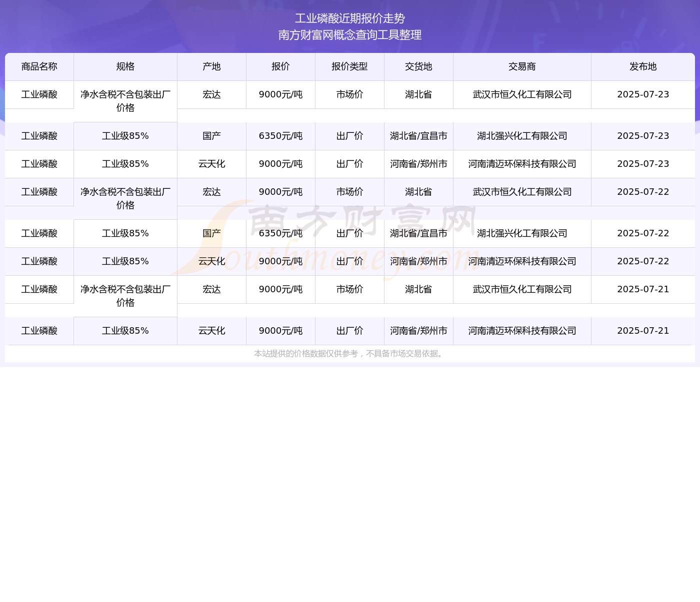Select the title 工业磷酸近期报价走势
Image resolution: width=700 pixels, height=602 pixels.
[350, 18]
